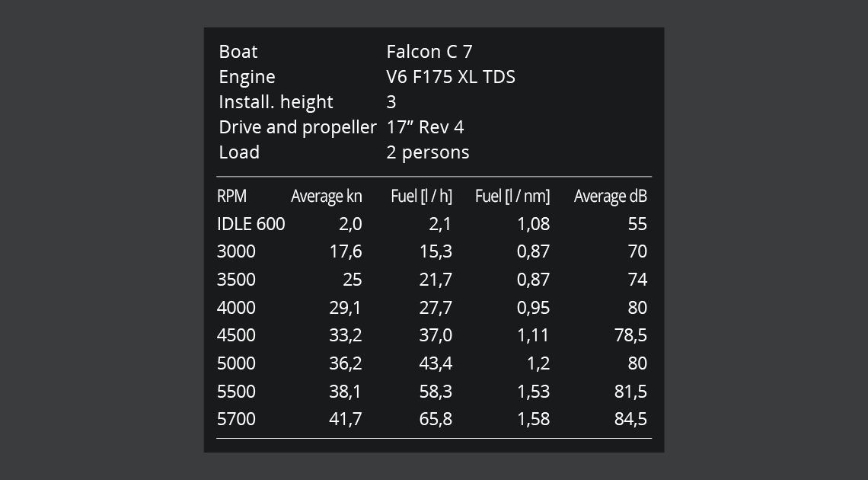Click the 17” Rev 4 propeller text
Viewport: 868px width, 480px height.
coord(425,127)
